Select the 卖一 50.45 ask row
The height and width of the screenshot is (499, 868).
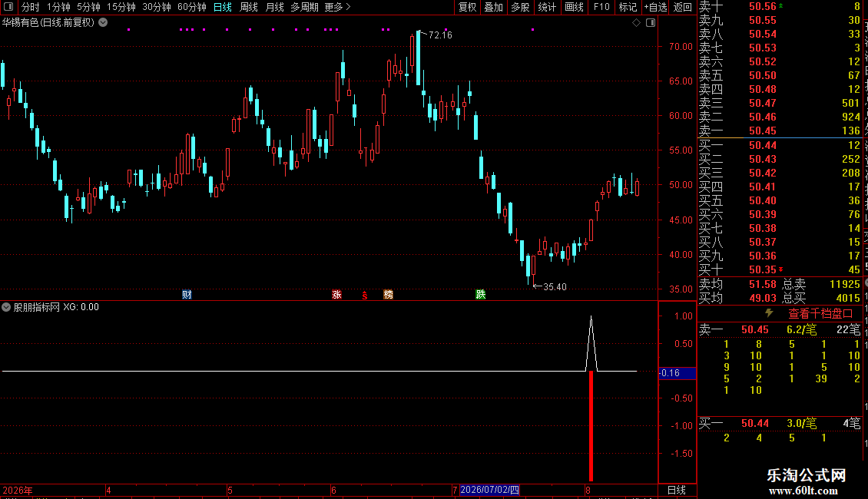click(780, 131)
